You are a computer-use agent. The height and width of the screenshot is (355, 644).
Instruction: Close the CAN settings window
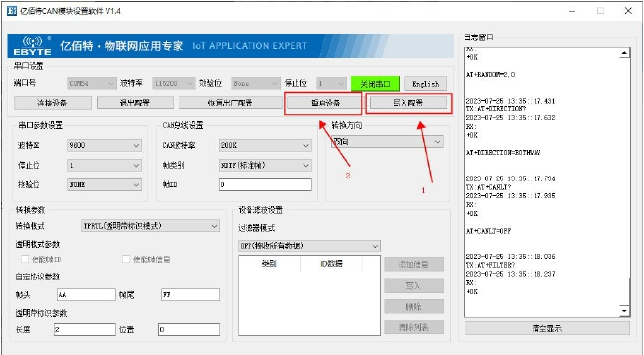[x=628, y=11]
